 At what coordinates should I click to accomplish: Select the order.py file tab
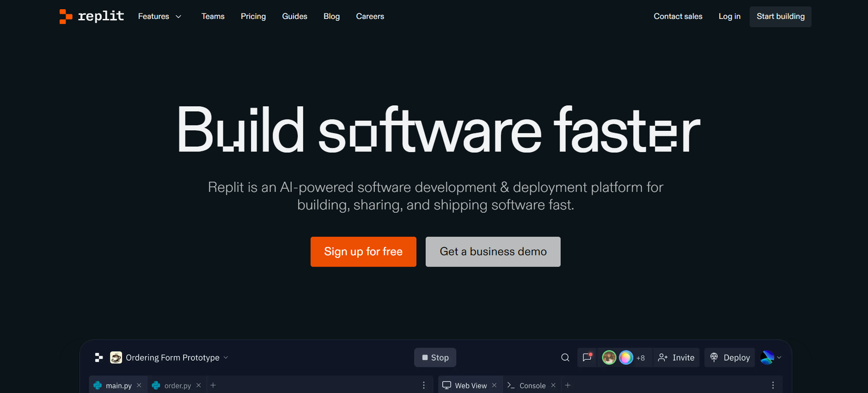point(177,385)
